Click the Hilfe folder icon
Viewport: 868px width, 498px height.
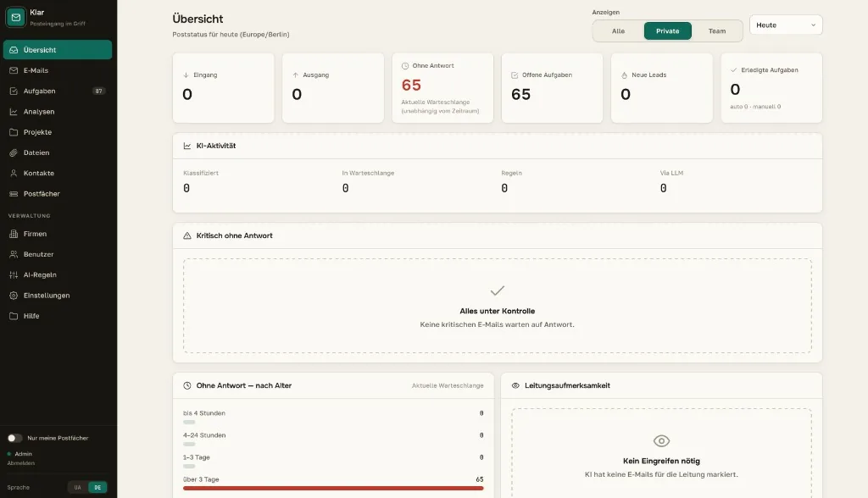14,315
